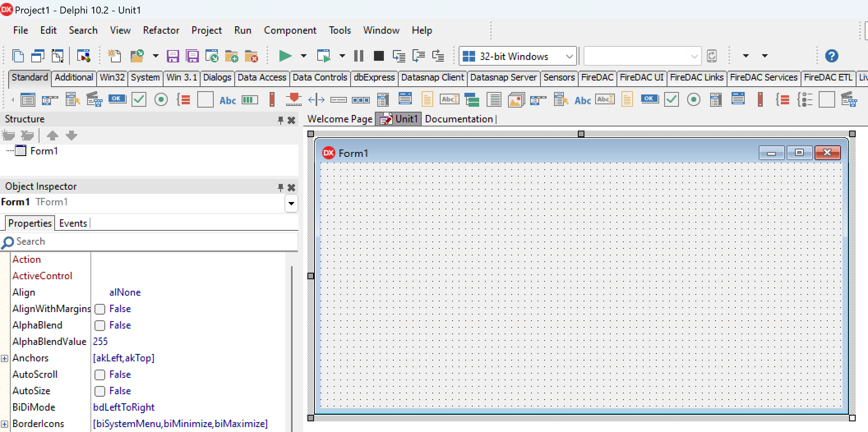This screenshot has width=868, height=432.
Task: Click the Pause program icon
Action: point(359,56)
